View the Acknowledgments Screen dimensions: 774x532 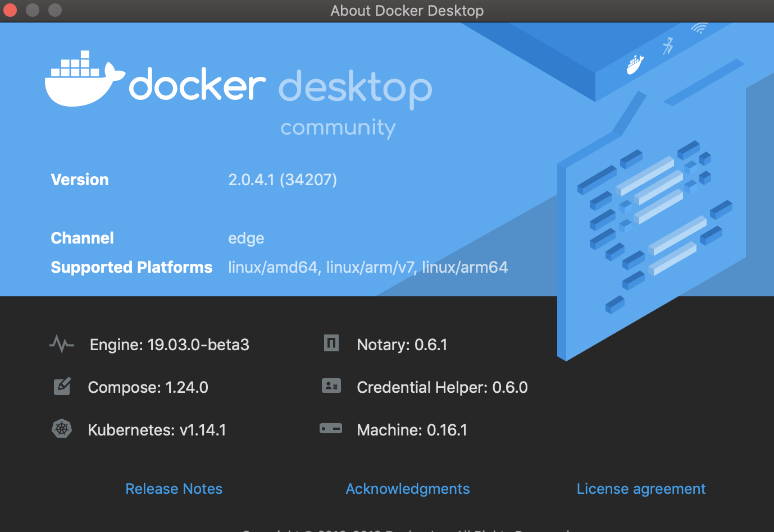(x=407, y=489)
